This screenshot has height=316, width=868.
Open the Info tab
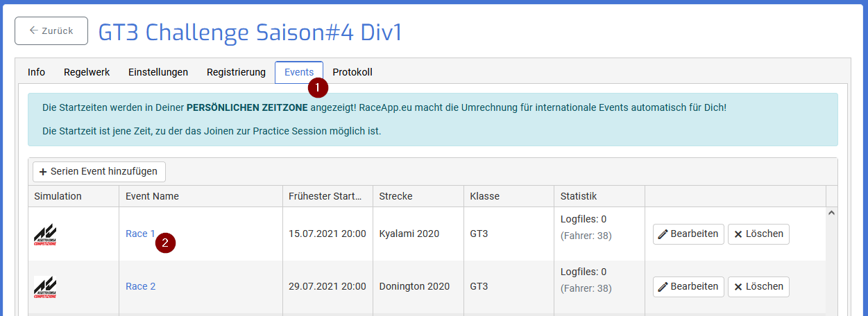point(37,72)
